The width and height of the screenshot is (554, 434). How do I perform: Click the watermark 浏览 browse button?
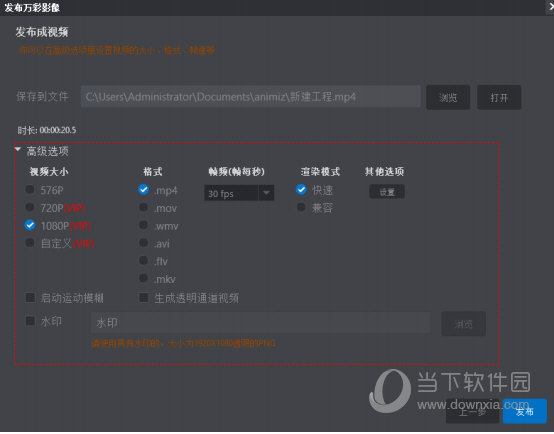click(x=463, y=324)
